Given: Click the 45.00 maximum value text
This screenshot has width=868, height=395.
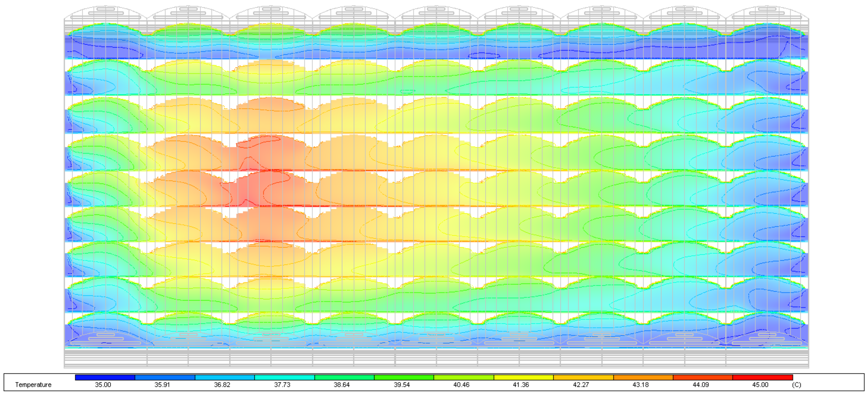Looking at the screenshot, I should coord(760,385).
